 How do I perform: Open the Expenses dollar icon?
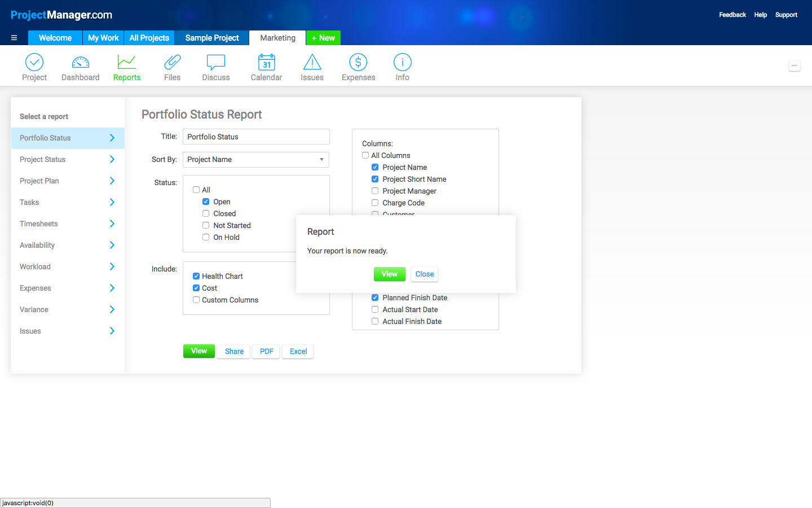358,62
